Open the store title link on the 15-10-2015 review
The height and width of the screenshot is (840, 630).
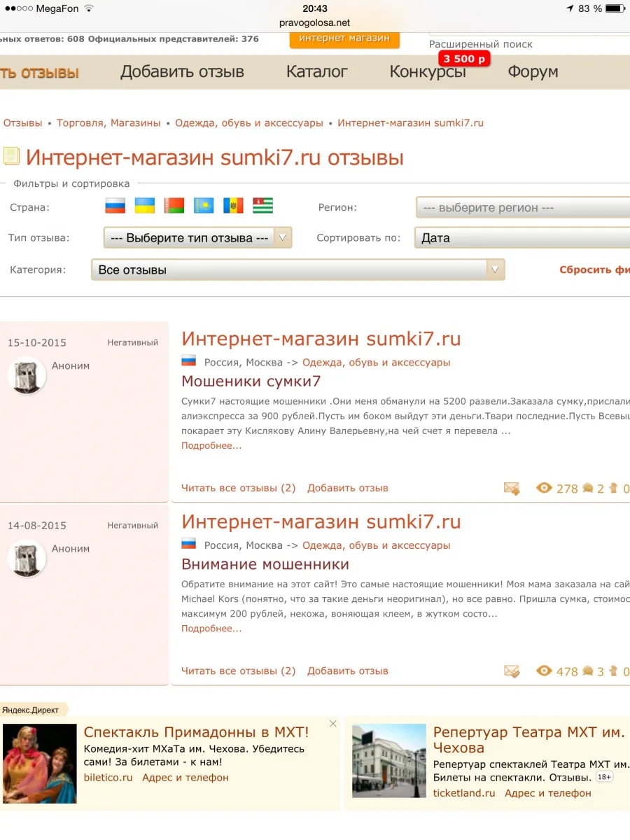coord(321,339)
